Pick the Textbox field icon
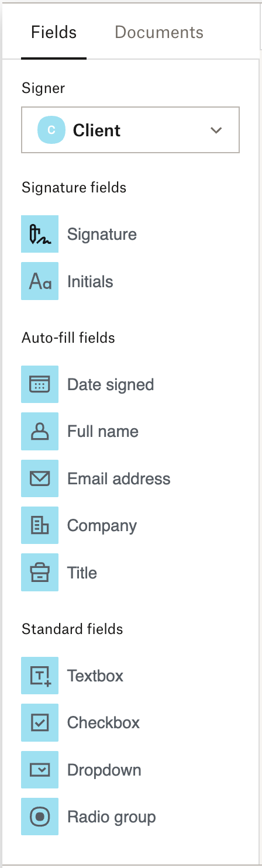262x868 pixels. click(40, 676)
